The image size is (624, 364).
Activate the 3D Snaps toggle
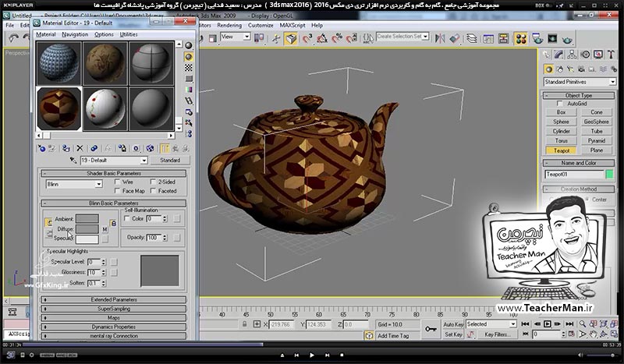(x=307, y=39)
